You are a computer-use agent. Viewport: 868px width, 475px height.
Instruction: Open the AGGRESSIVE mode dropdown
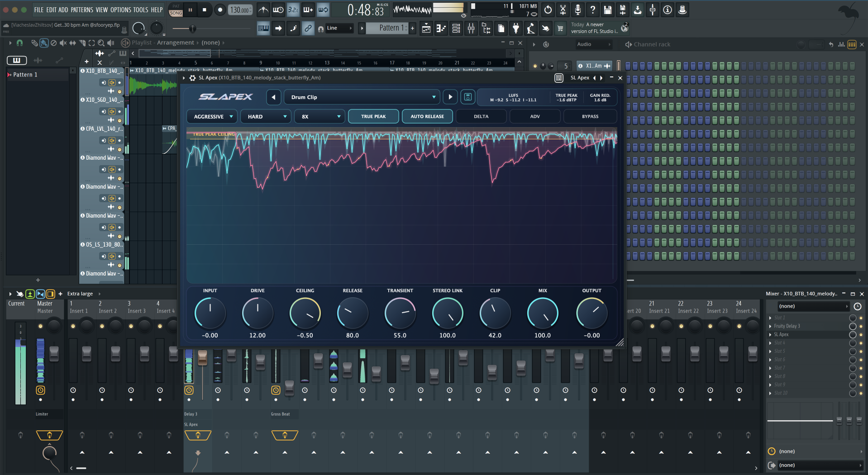212,116
